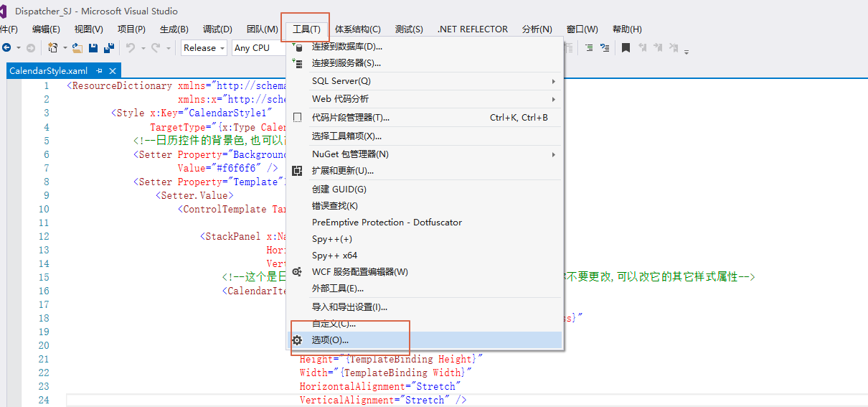868x407 pixels.
Task: Click the Save floppy disk icon
Action: 93,48
